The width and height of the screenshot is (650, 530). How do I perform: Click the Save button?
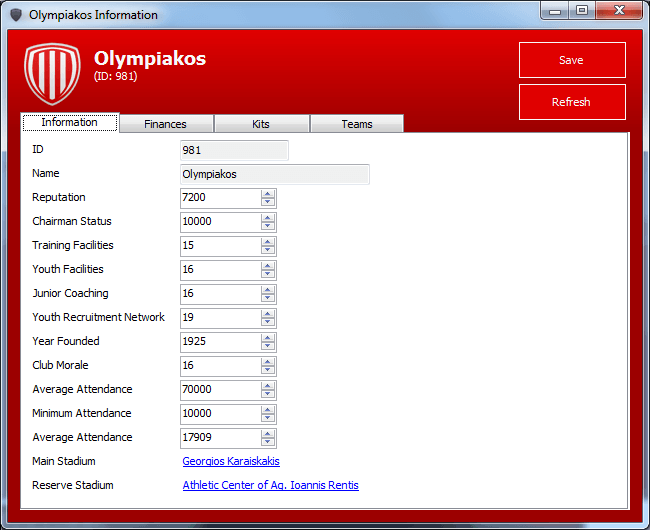(x=572, y=60)
